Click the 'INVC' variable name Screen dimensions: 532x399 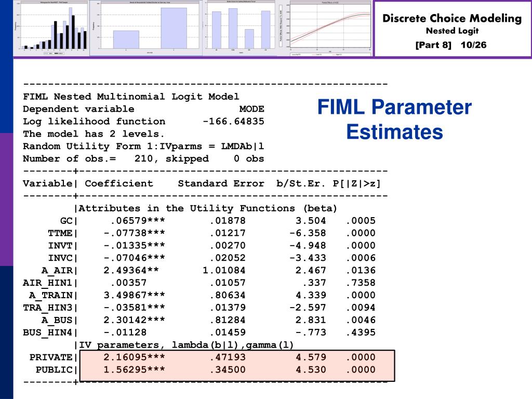tap(60, 258)
